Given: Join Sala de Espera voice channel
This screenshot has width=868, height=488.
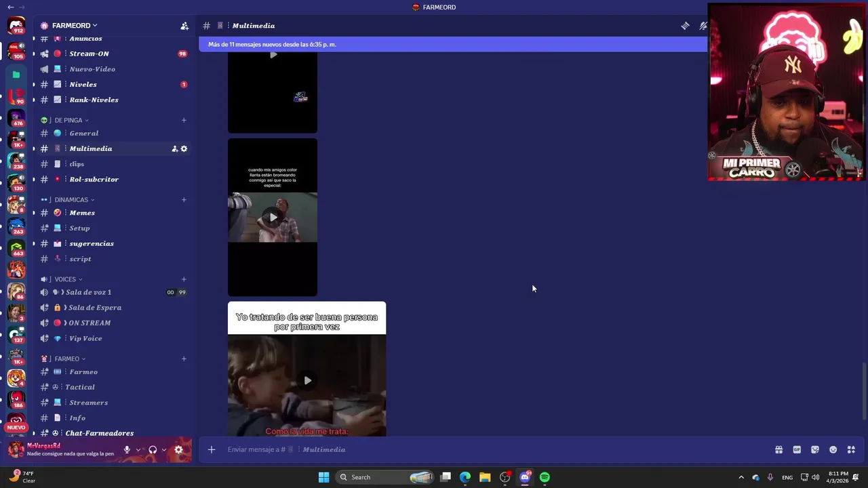Looking at the screenshot, I should click(x=113, y=308).
